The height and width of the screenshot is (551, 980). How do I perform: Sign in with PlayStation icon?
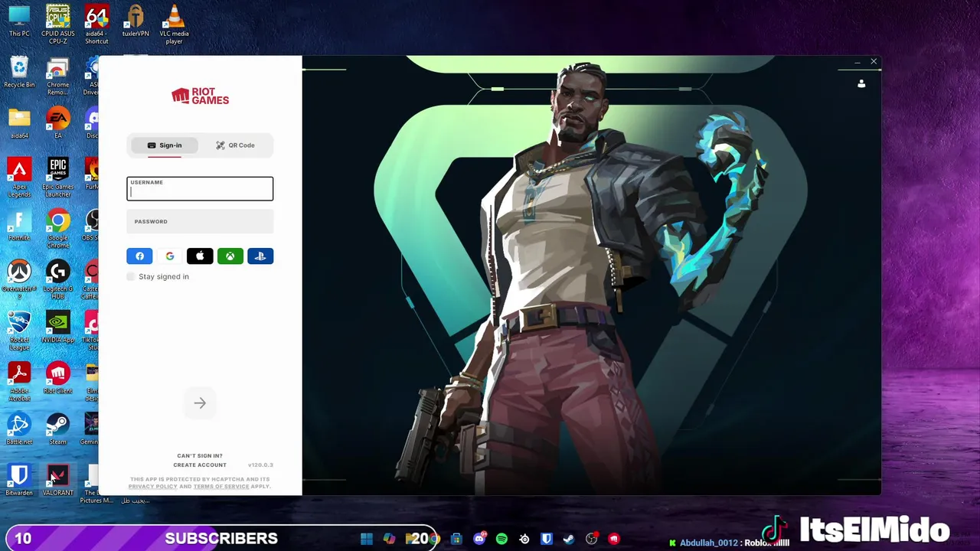tap(260, 256)
